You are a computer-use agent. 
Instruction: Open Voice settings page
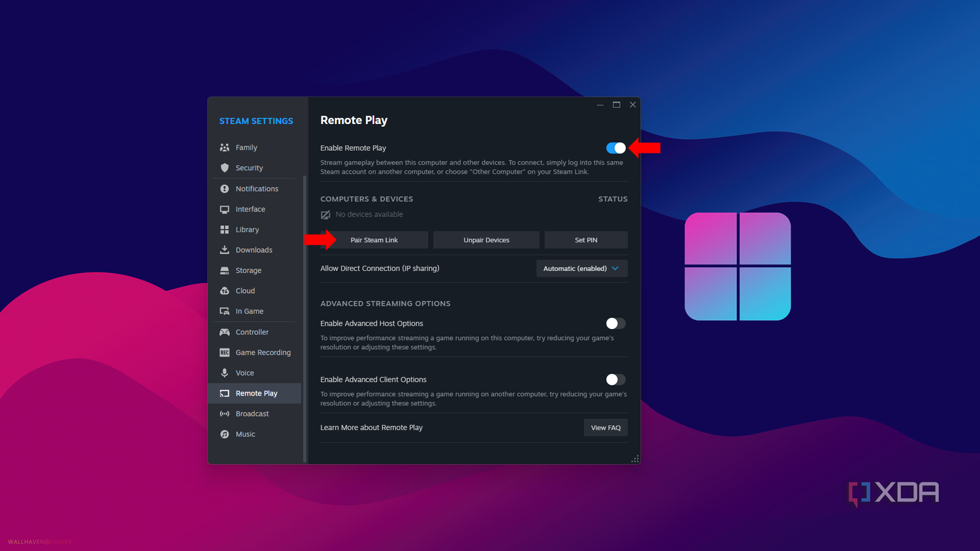tap(255, 373)
